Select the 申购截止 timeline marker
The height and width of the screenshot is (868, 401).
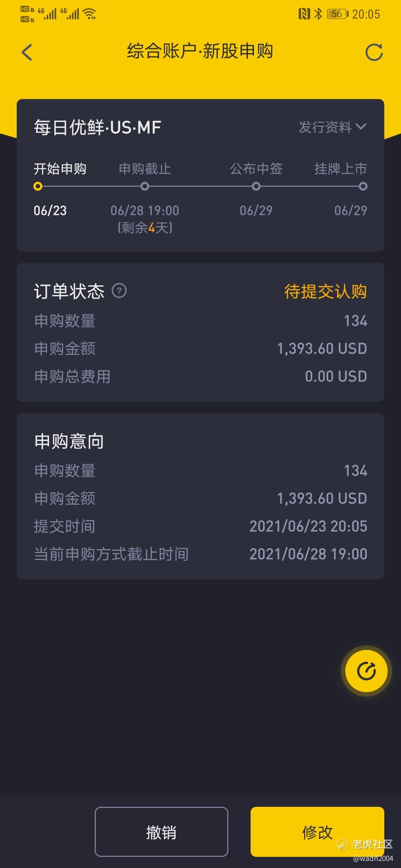(145, 186)
